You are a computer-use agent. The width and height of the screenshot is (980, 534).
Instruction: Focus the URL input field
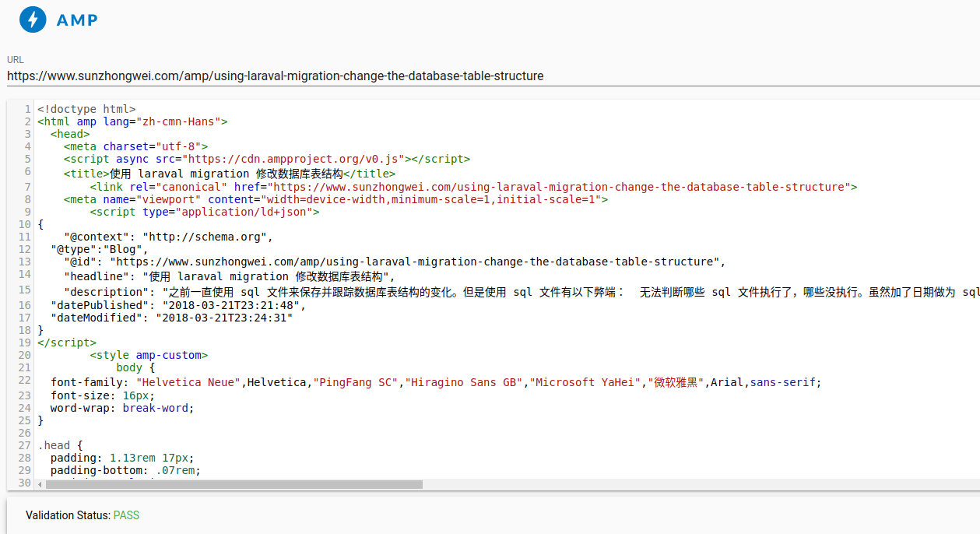(x=492, y=76)
